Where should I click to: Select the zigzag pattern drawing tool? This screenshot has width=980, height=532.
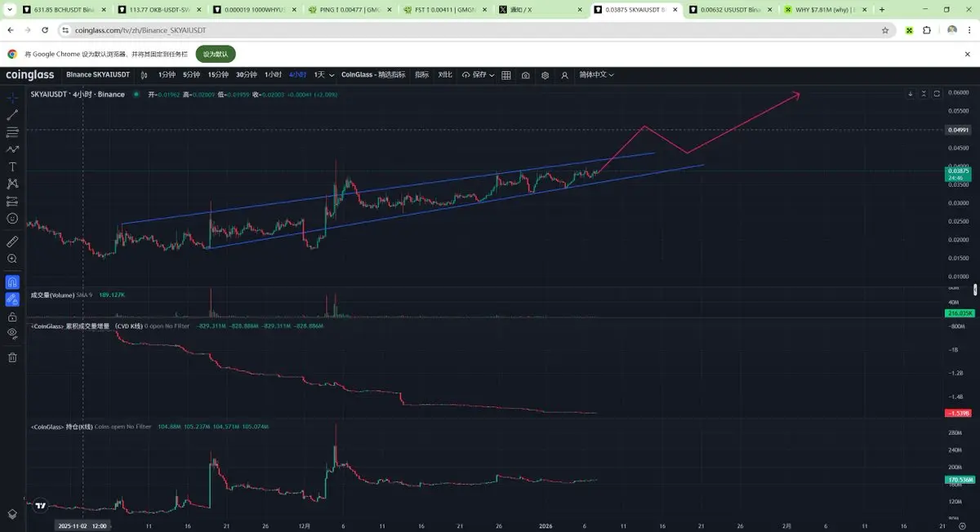pos(12,149)
